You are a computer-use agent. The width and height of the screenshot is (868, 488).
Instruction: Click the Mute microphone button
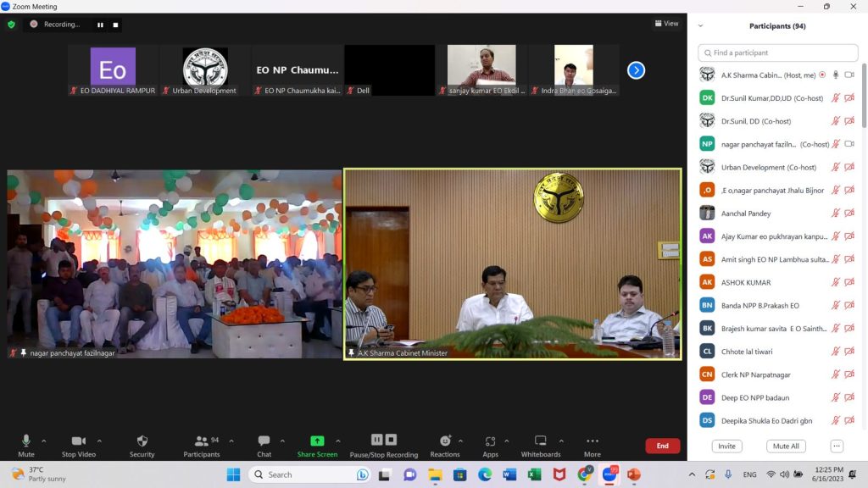click(26, 446)
